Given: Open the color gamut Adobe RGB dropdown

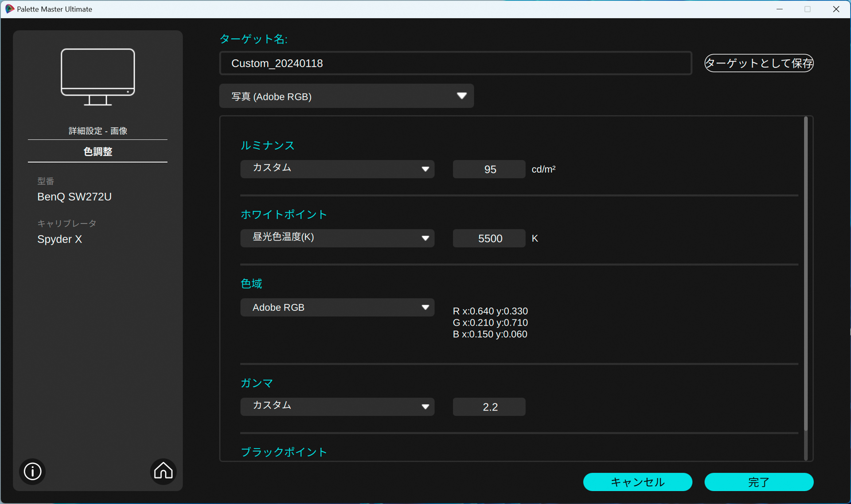Looking at the screenshot, I should pyautogui.click(x=337, y=307).
